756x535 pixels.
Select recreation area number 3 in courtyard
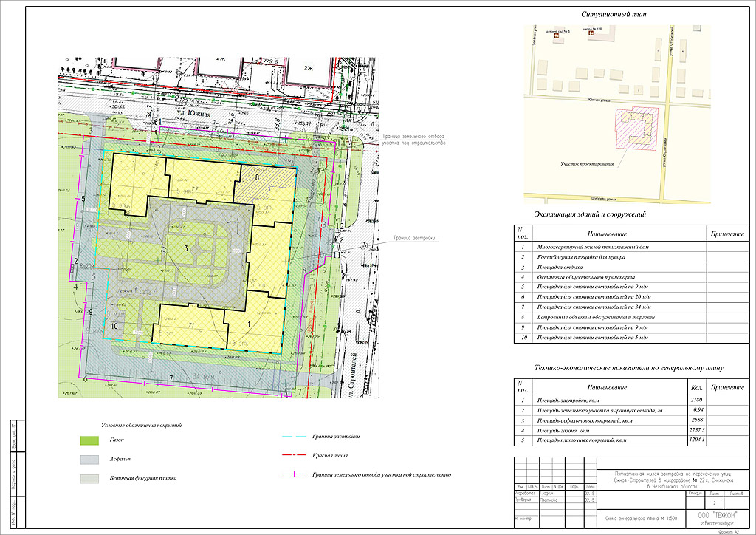click(x=188, y=247)
